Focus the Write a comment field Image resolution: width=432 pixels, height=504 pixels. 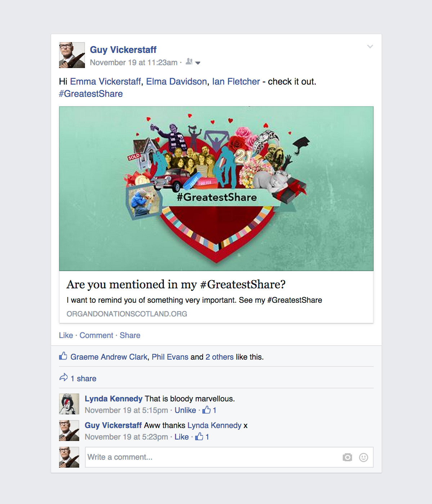[x=229, y=457]
